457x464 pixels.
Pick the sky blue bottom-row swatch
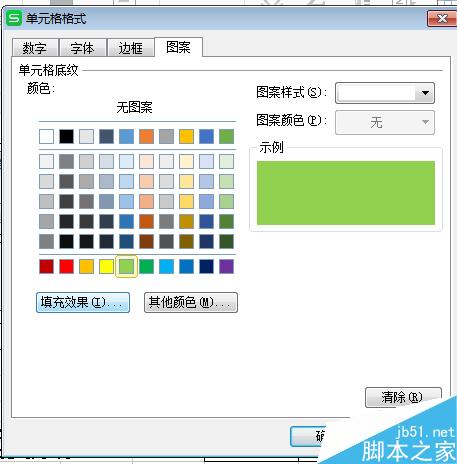point(166,266)
